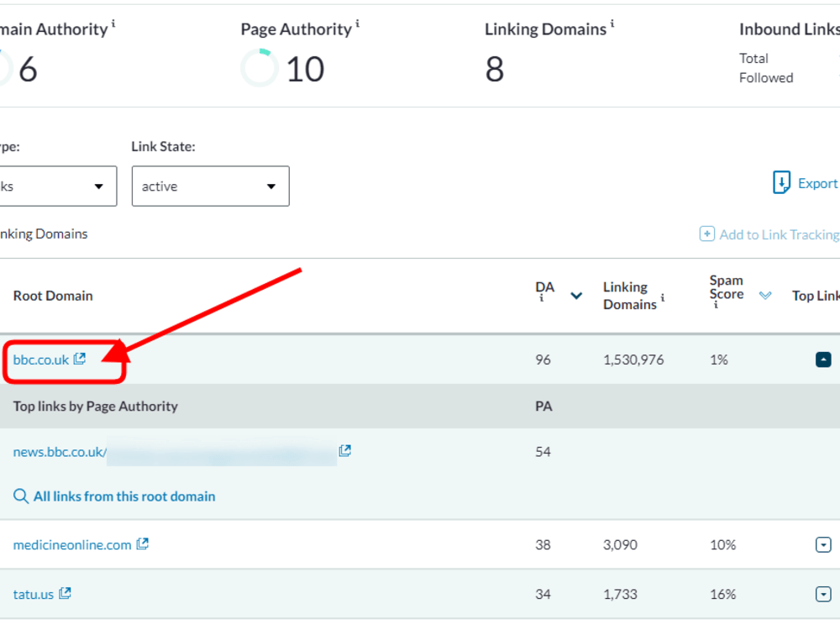Open bbc.co.uk external link icon

pyautogui.click(x=79, y=359)
